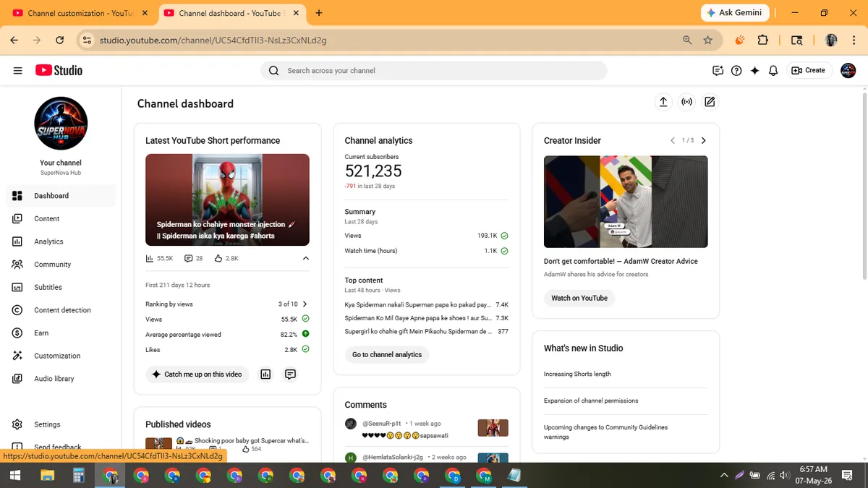Click the browser new tab plus button
The image size is (868, 488).
(x=319, y=13)
